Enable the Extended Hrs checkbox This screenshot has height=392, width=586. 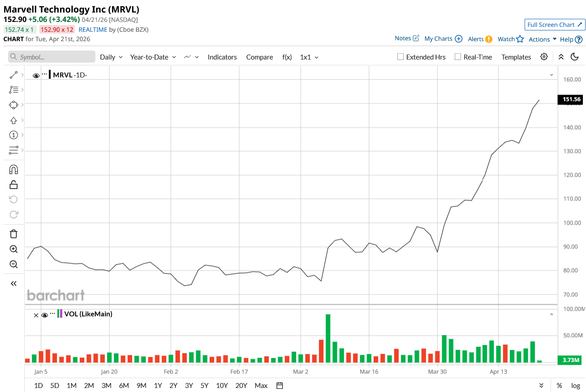coord(401,57)
